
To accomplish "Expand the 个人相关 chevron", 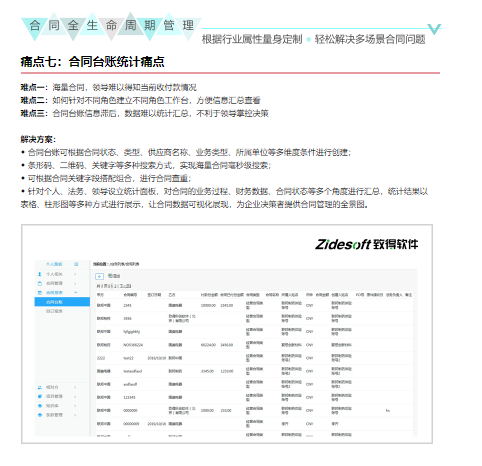I will (75, 274).
